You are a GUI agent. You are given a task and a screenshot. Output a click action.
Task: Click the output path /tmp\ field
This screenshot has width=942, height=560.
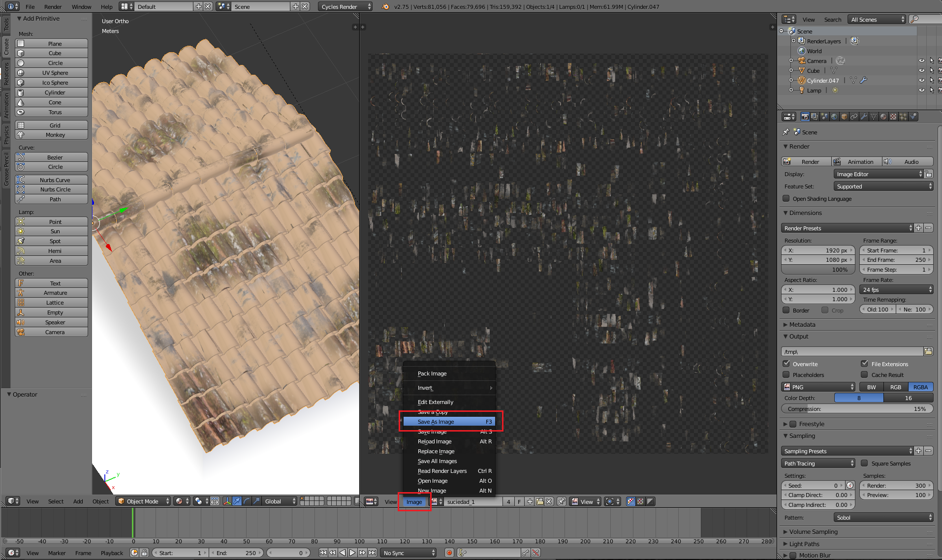click(x=851, y=351)
